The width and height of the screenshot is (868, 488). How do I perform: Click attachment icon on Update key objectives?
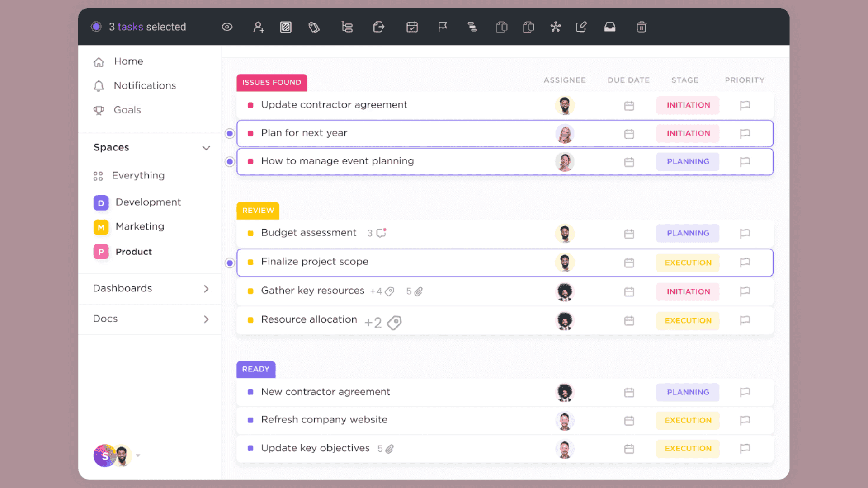tap(390, 449)
